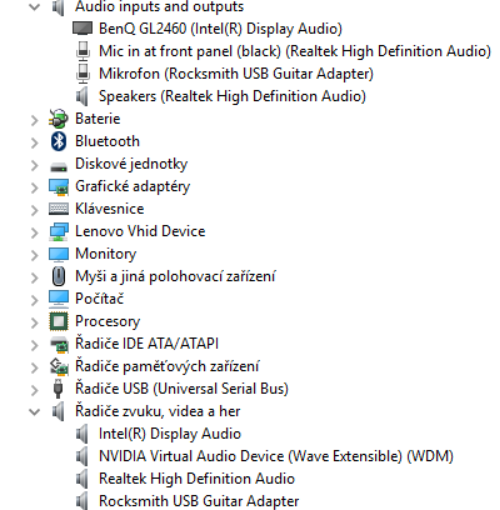The image size is (500, 510).
Task: Select the Diskové jednotky label
Action: click(131, 164)
